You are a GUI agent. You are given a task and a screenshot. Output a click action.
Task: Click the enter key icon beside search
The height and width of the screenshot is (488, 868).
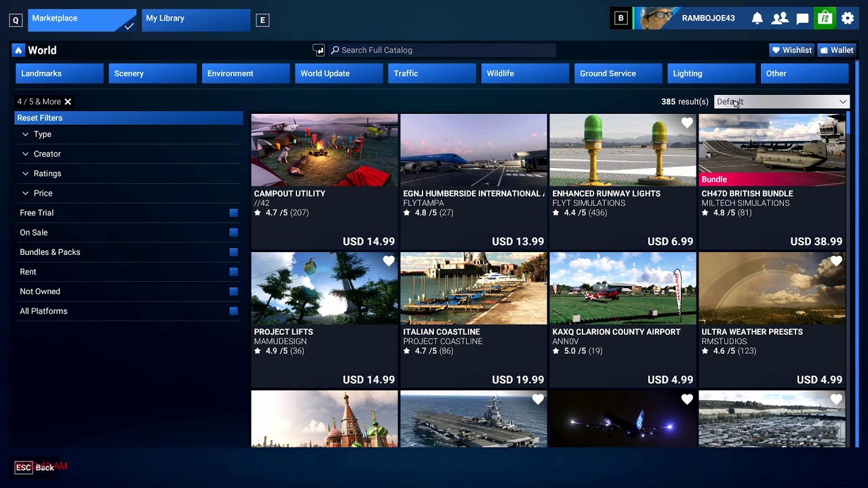[319, 50]
